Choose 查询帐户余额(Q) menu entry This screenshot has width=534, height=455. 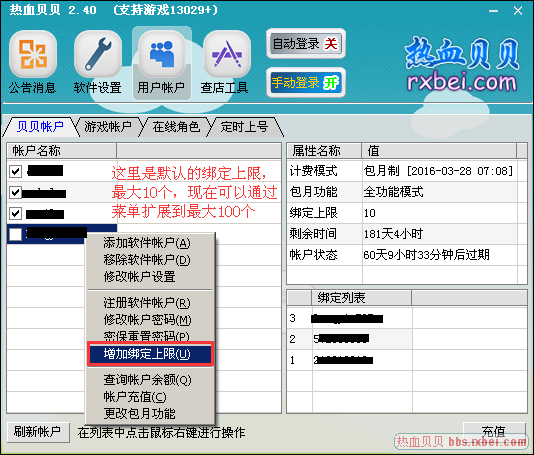(150, 380)
